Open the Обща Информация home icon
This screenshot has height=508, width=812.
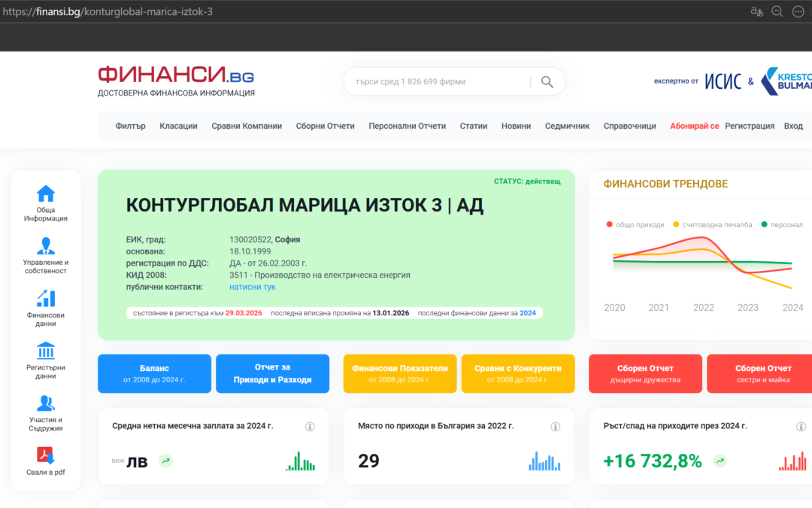pyautogui.click(x=46, y=194)
